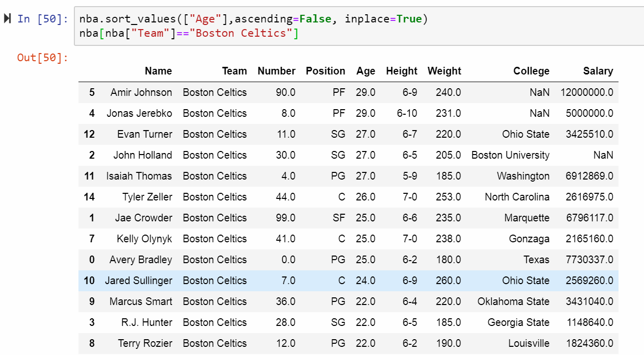
Task: Select the Kelly Olynyk name cell
Action: pos(144,239)
